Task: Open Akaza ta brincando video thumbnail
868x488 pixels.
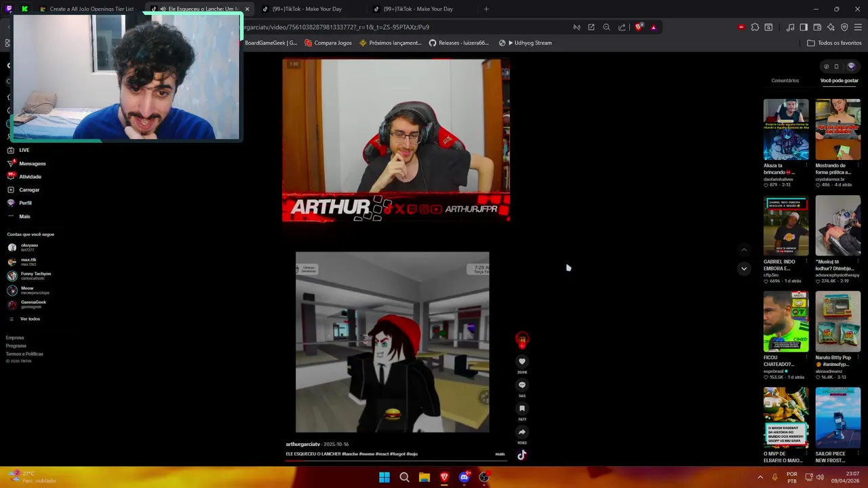Action: 786,129
